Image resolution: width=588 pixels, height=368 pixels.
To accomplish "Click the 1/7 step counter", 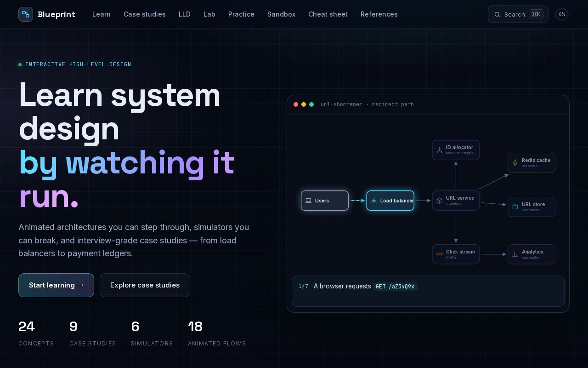I will [303, 286].
